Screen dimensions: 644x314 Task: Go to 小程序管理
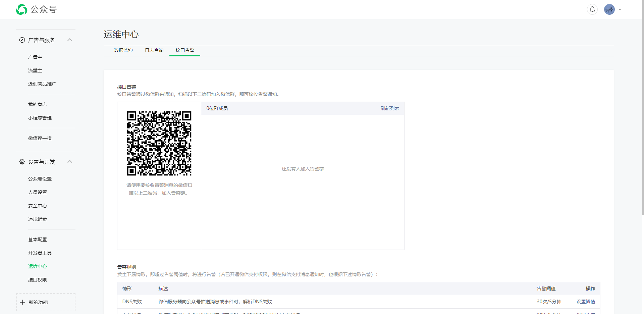pos(40,118)
